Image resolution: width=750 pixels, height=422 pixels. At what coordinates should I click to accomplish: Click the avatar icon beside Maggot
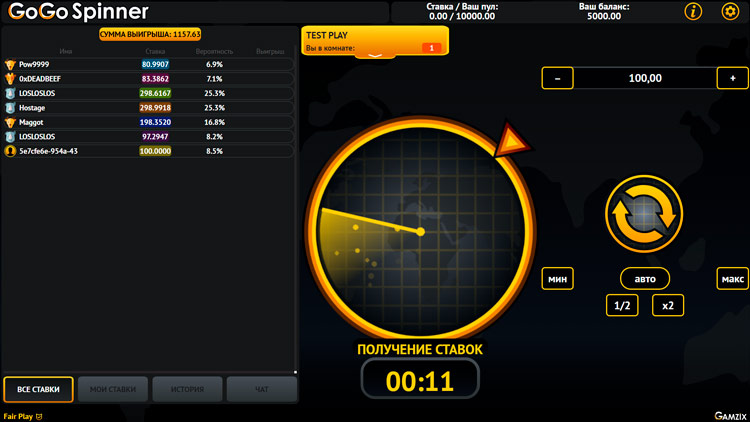(10, 122)
